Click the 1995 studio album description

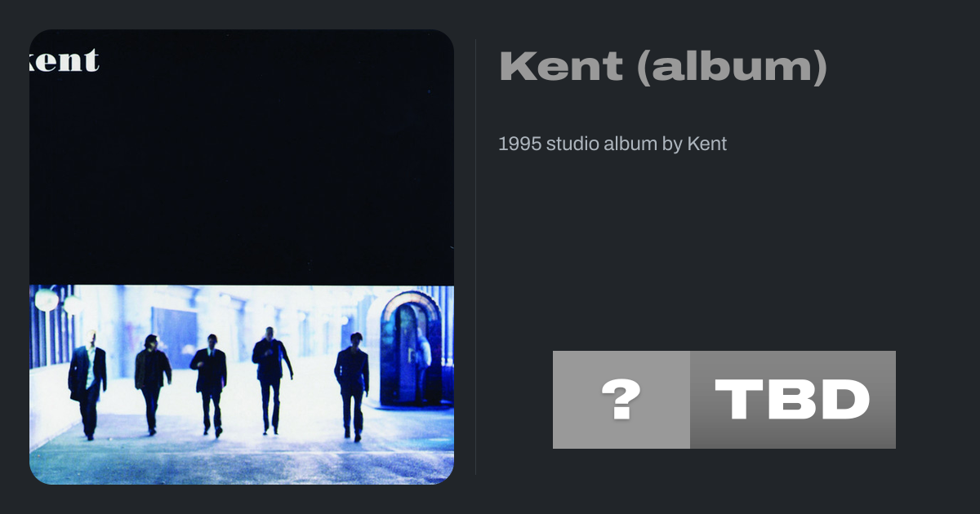pos(612,144)
